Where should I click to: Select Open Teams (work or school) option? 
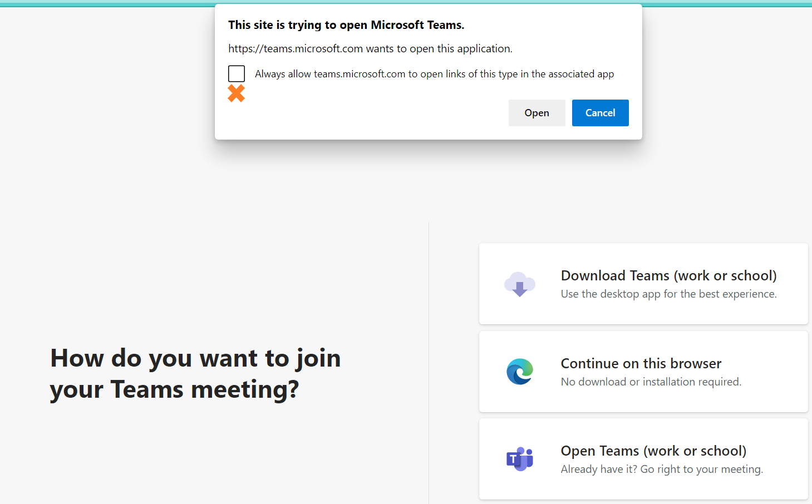(643, 459)
